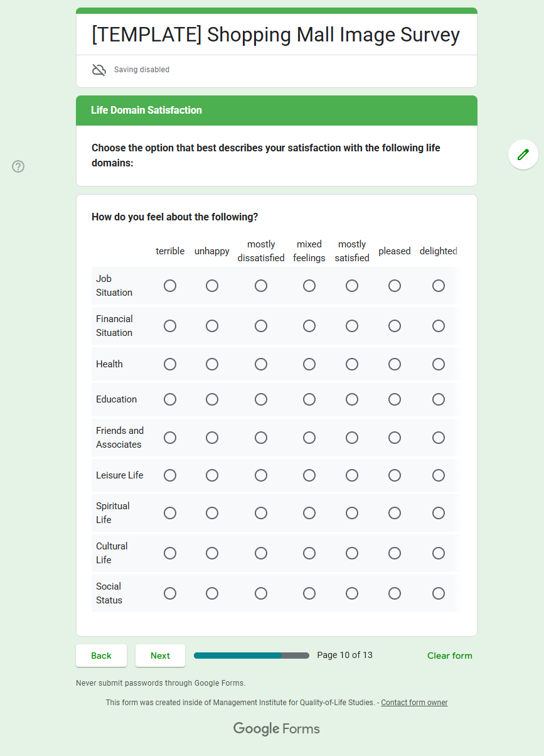Select 'delighted' for Financial Situation
Image resolution: width=544 pixels, height=756 pixels.
pyautogui.click(x=439, y=326)
